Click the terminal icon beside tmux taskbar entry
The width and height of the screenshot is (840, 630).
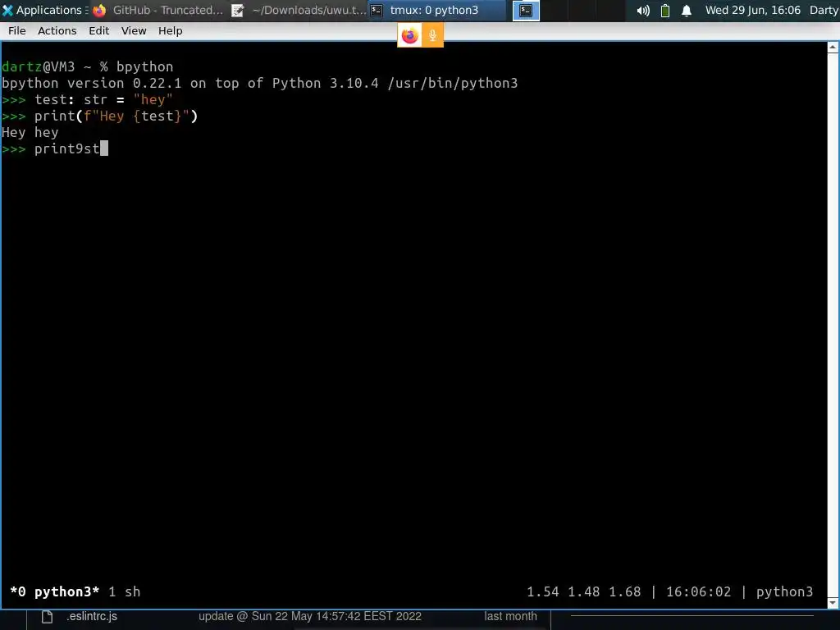tap(377, 10)
